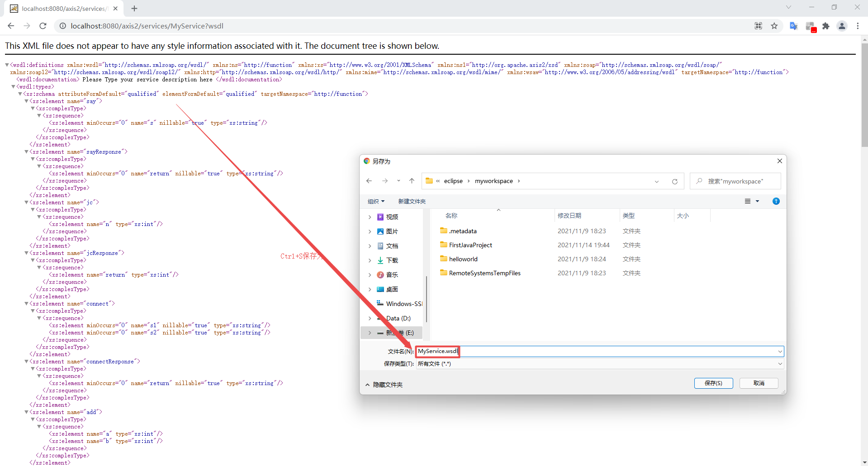The width and height of the screenshot is (868, 466).
Task: Open the help icon in dialog
Action: (776, 201)
